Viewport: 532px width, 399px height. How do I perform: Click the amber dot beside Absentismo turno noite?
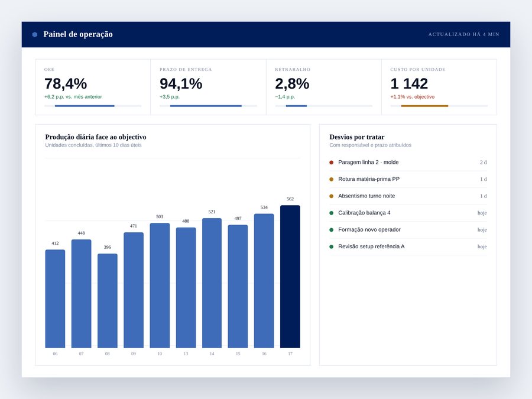(x=332, y=196)
